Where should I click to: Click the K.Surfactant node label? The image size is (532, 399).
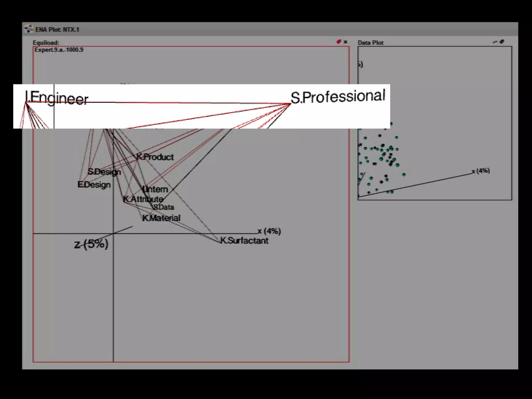click(244, 241)
